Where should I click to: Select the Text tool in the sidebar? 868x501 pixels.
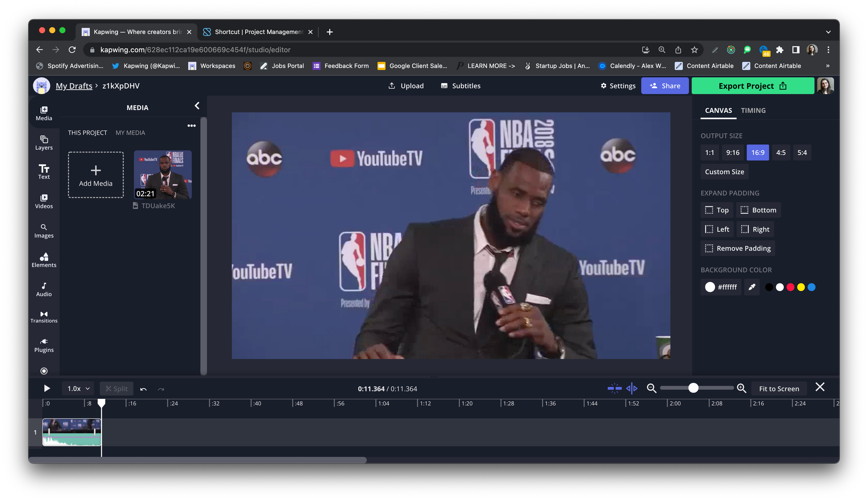43,171
